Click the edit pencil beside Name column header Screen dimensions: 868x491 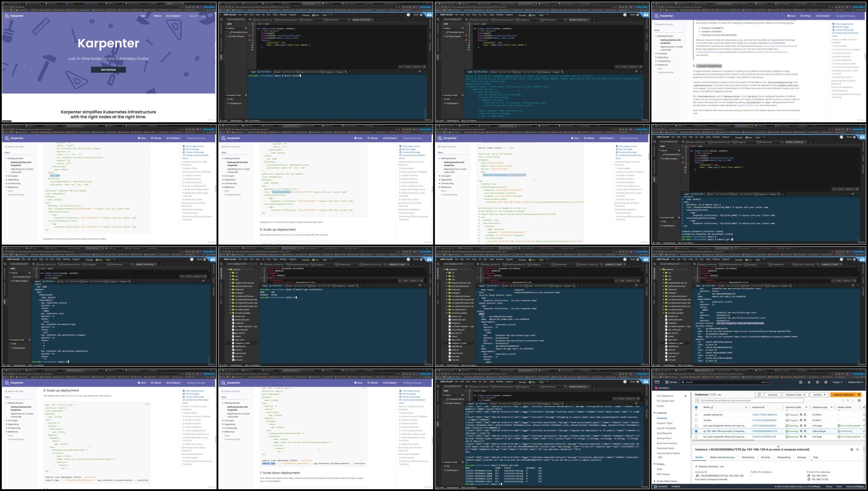coord(712,407)
